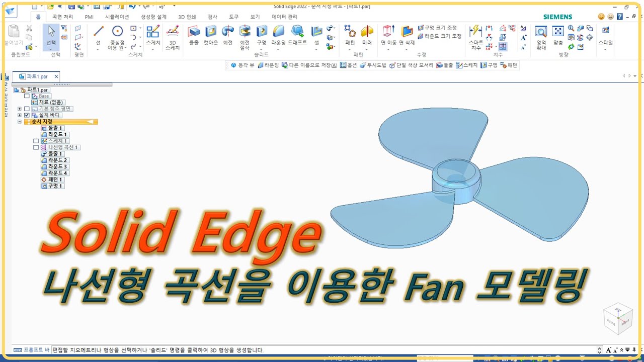Select the 미러 (Mirror) tool
The image size is (644, 362).
367,35
